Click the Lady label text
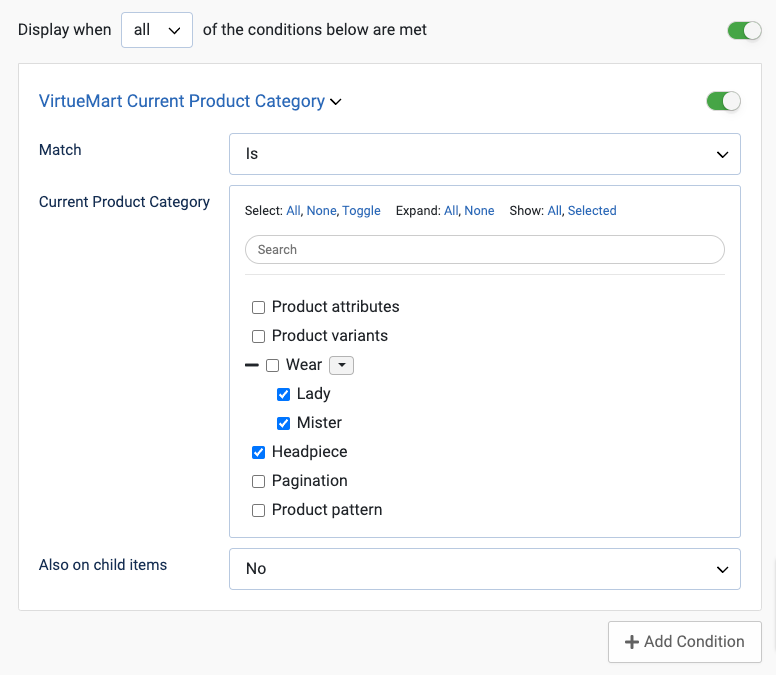This screenshot has height=675, width=776. click(x=313, y=394)
